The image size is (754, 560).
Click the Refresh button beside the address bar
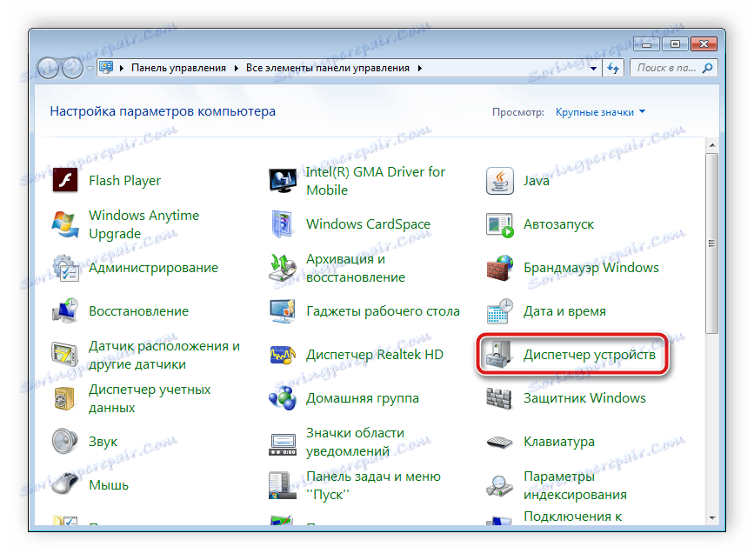click(x=613, y=67)
